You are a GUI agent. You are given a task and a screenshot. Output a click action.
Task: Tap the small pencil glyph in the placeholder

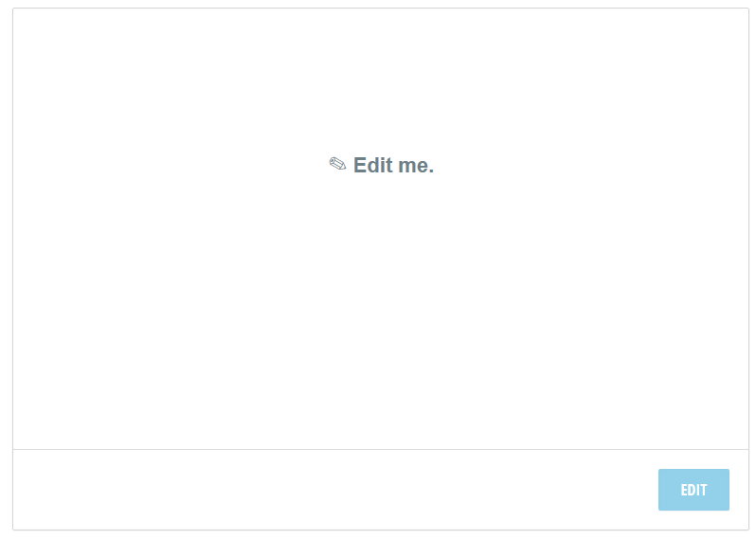(337, 164)
